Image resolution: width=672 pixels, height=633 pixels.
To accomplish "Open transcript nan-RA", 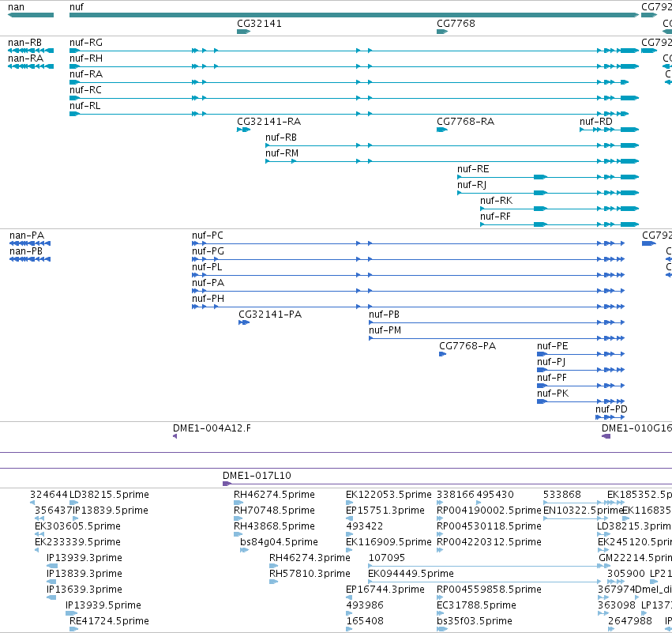I will click(26, 58).
